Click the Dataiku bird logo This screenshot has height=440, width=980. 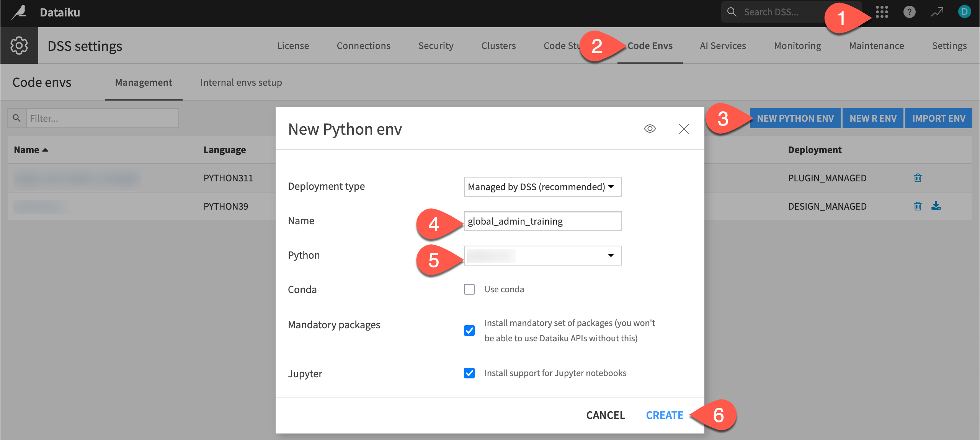point(19,12)
